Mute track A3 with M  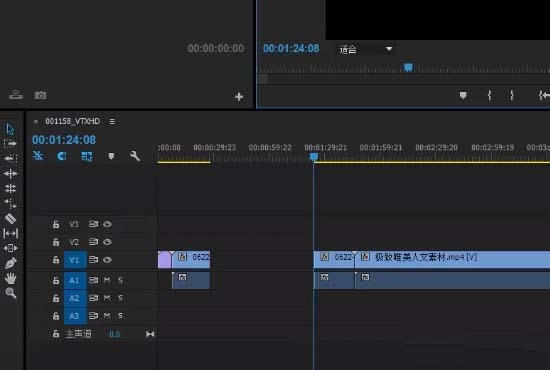107,316
